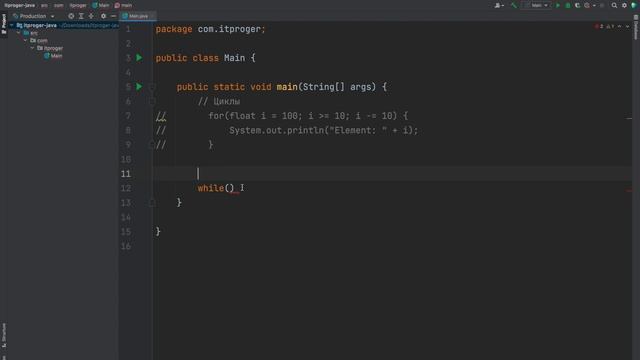Open IDE settings gear in top toolbar

[624, 5]
